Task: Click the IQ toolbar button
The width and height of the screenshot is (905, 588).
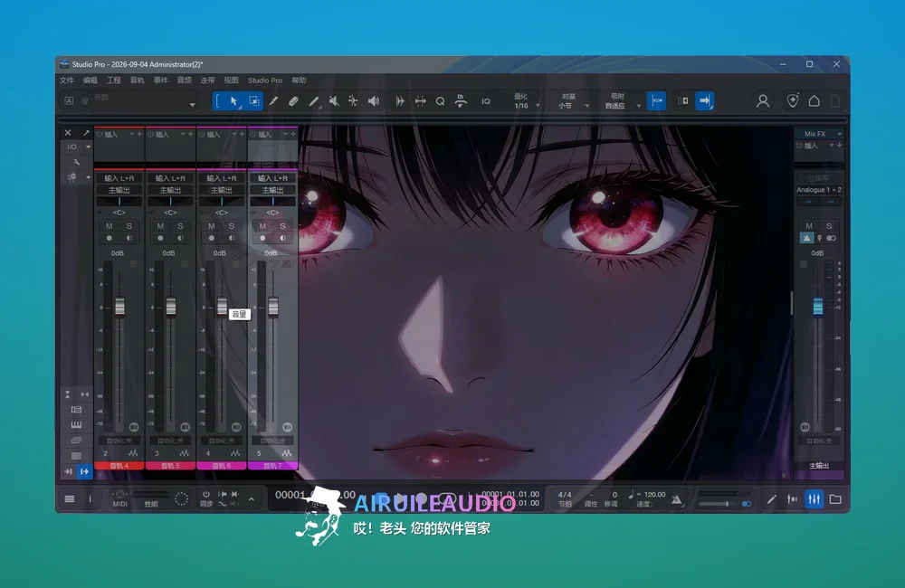Action: point(486,101)
